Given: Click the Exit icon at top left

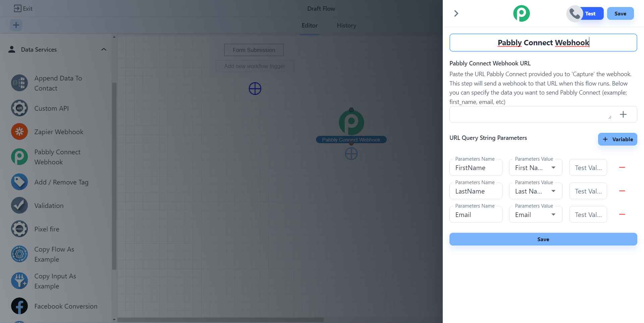Looking at the screenshot, I should pos(17,8).
